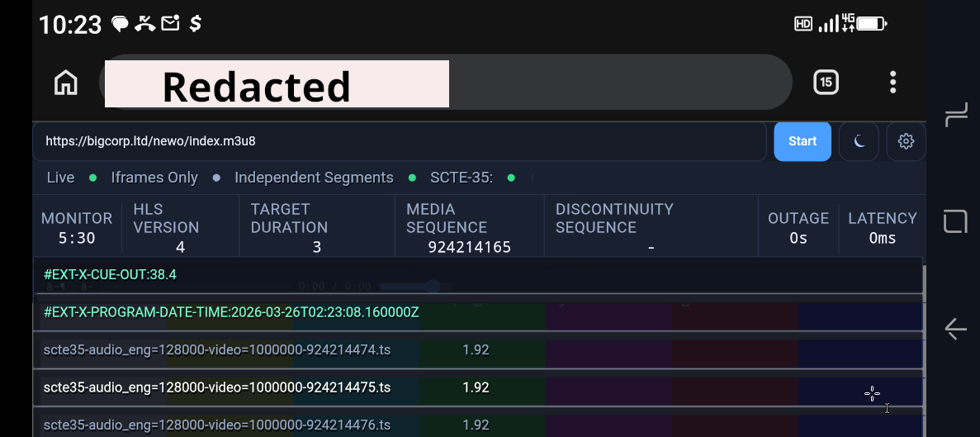Open settings via the gear icon

pyautogui.click(x=906, y=141)
